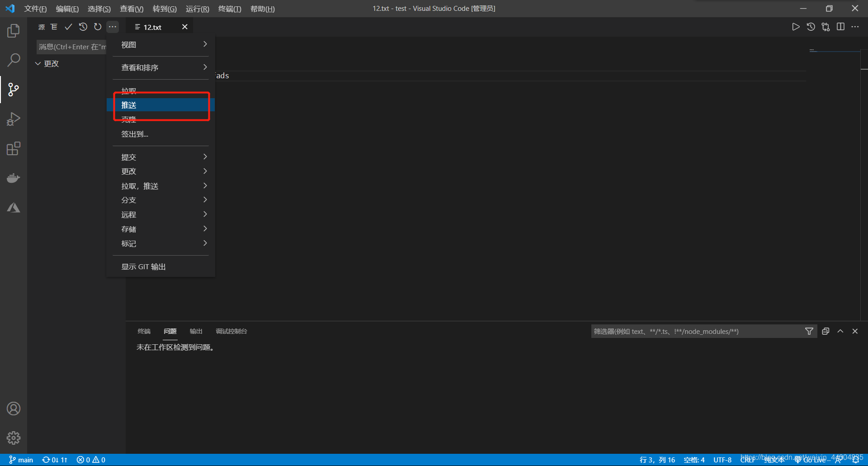
Task: Change indentation via 空格: 4
Action: [694, 460]
